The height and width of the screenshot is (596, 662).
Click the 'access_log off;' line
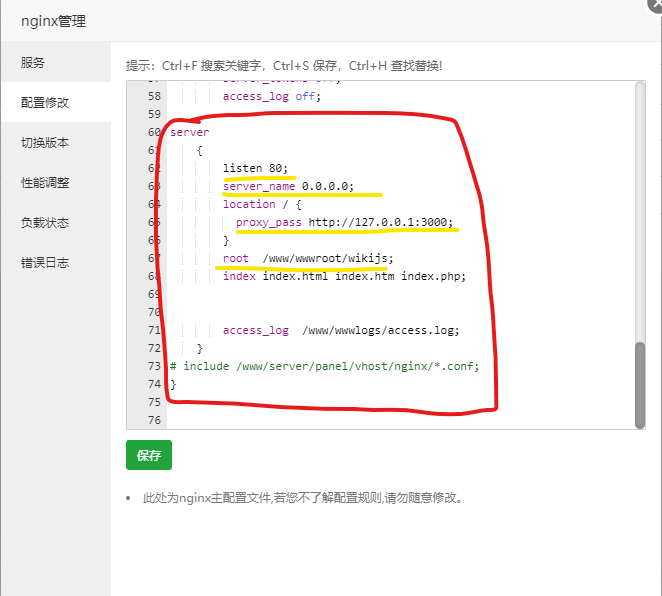click(x=272, y=96)
